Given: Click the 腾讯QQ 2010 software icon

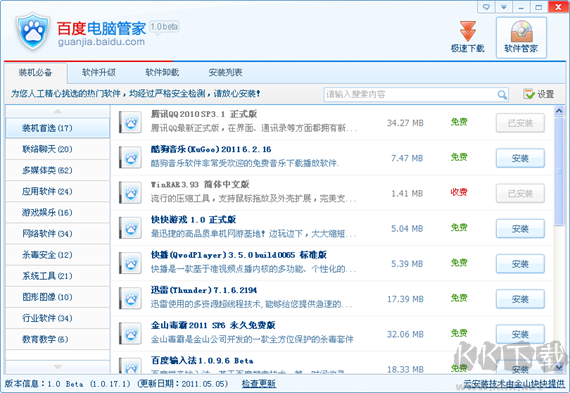Looking at the screenshot, I should 131,123.
